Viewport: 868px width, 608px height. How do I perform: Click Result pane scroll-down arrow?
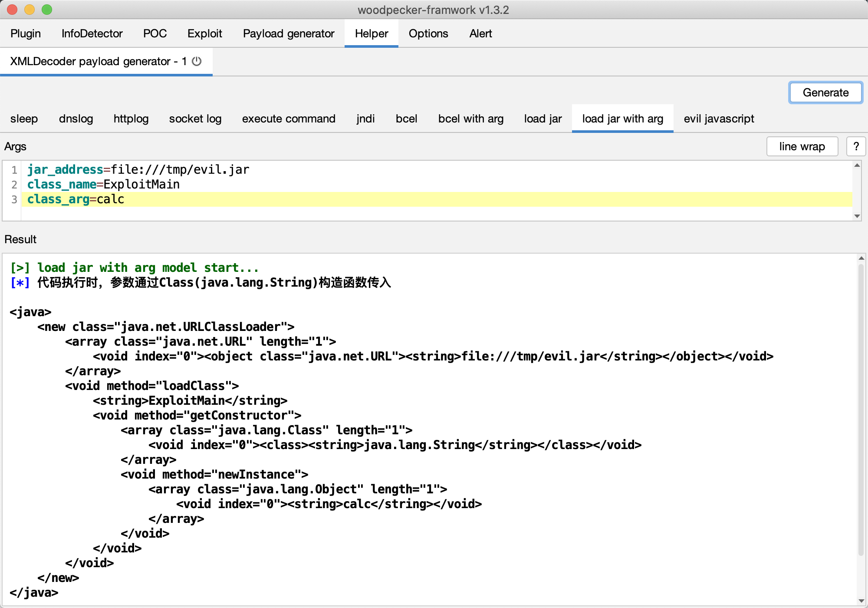[x=861, y=601]
